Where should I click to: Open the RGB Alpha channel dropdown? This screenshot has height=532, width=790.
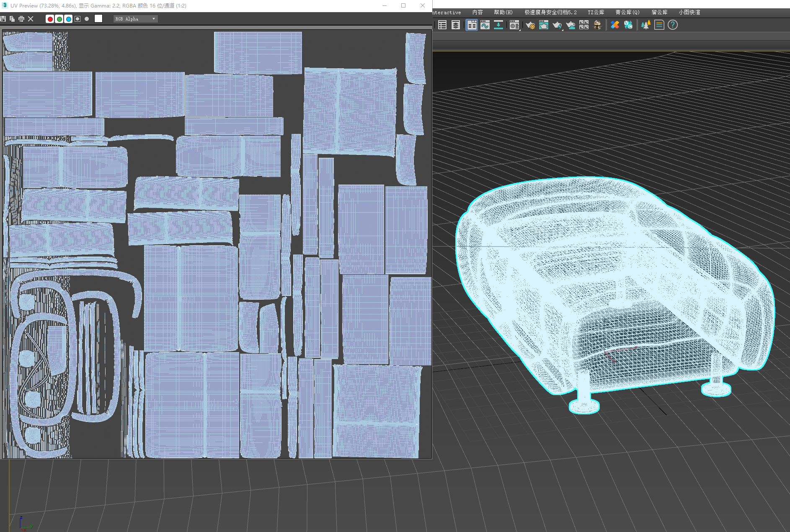(135, 19)
